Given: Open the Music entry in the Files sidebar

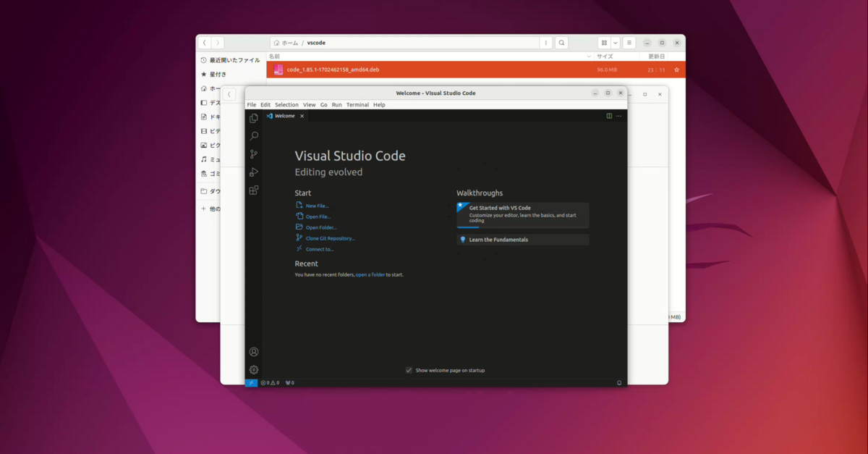Looking at the screenshot, I should [x=210, y=159].
